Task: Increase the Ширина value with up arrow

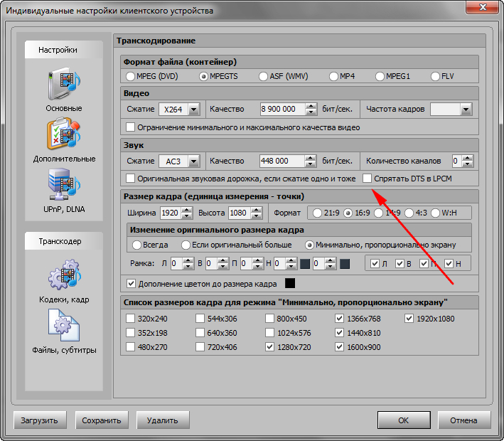Action: point(187,210)
